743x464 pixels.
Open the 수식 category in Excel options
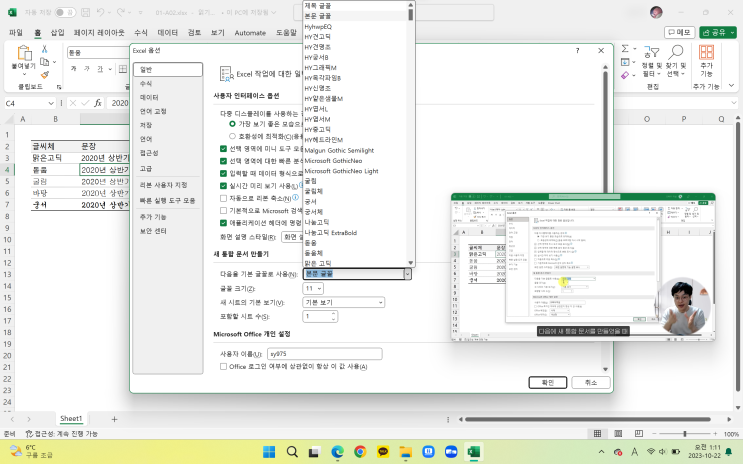click(147, 83)
